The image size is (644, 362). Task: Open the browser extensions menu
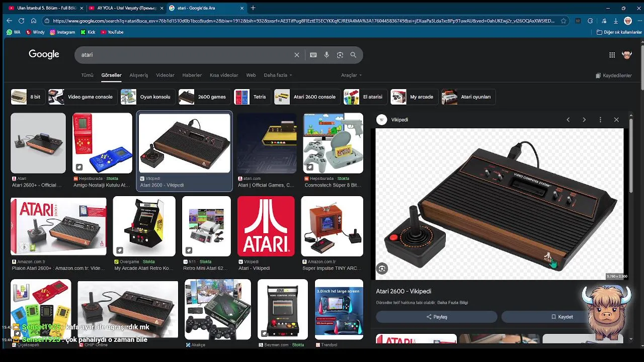pos(590,21)
